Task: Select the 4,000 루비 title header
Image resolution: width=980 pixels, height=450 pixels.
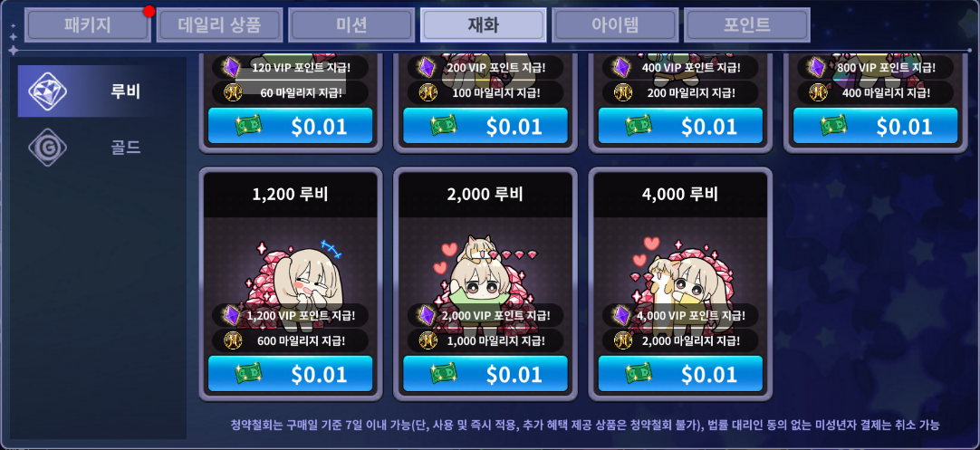Action: 680,195
